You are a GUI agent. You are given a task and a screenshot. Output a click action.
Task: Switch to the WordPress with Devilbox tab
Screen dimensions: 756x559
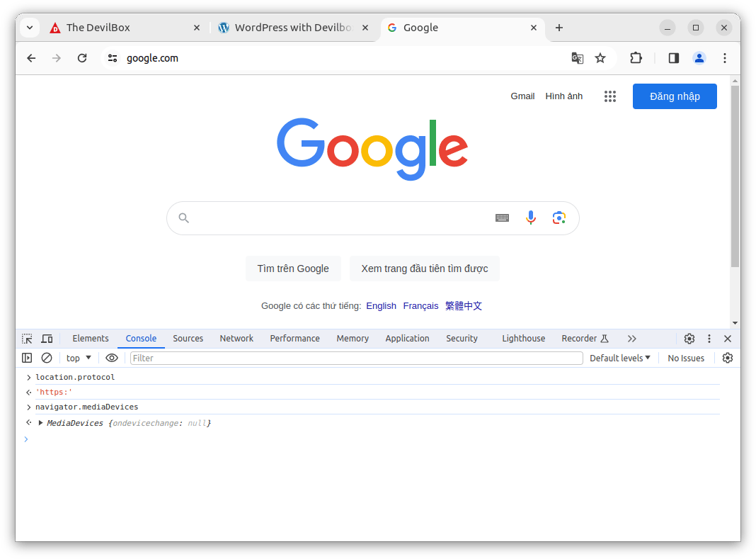coord(293,28)
